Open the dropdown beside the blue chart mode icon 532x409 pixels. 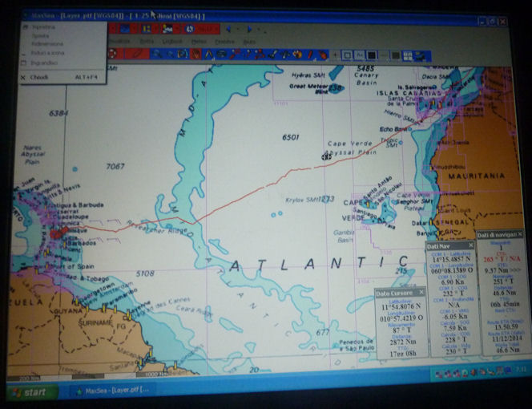134,29
